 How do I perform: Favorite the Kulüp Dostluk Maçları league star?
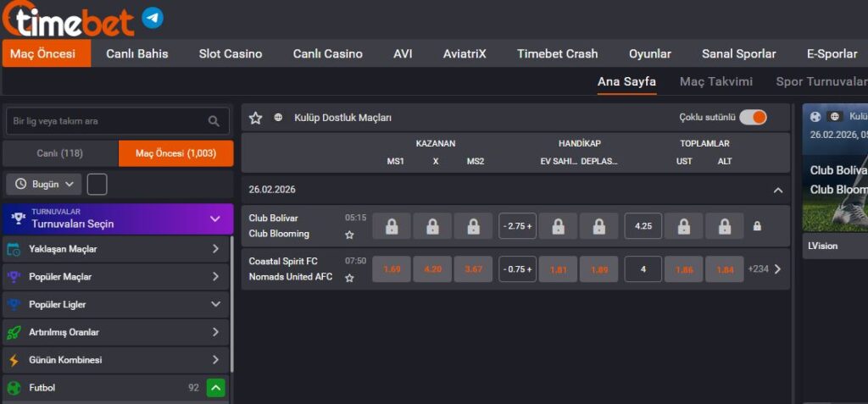[255, 118]
